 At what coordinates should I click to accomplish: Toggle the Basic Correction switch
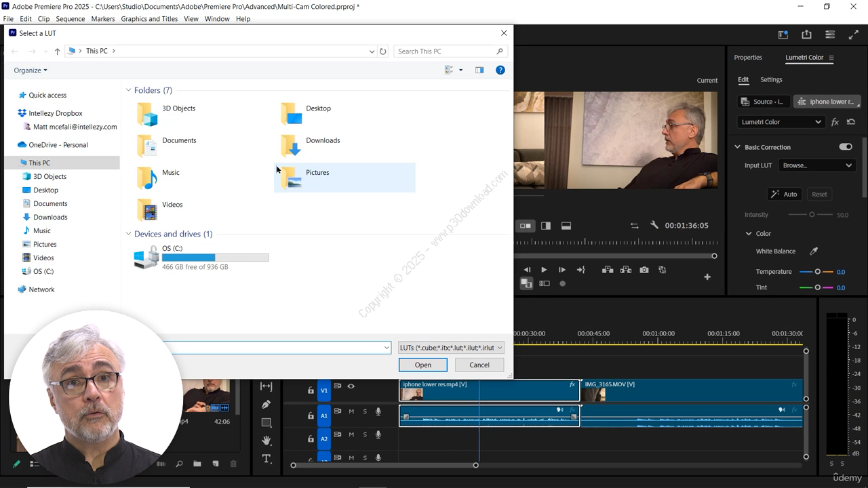coord(845,147)
